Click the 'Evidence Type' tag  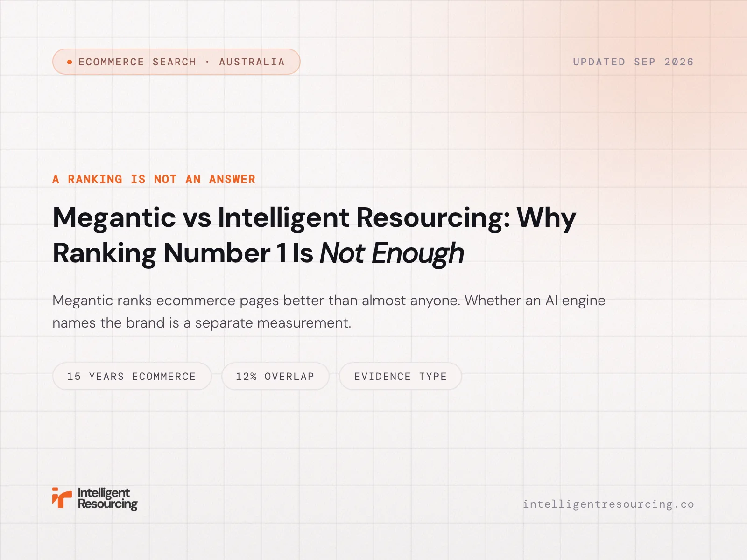click(x=401, y=376)
